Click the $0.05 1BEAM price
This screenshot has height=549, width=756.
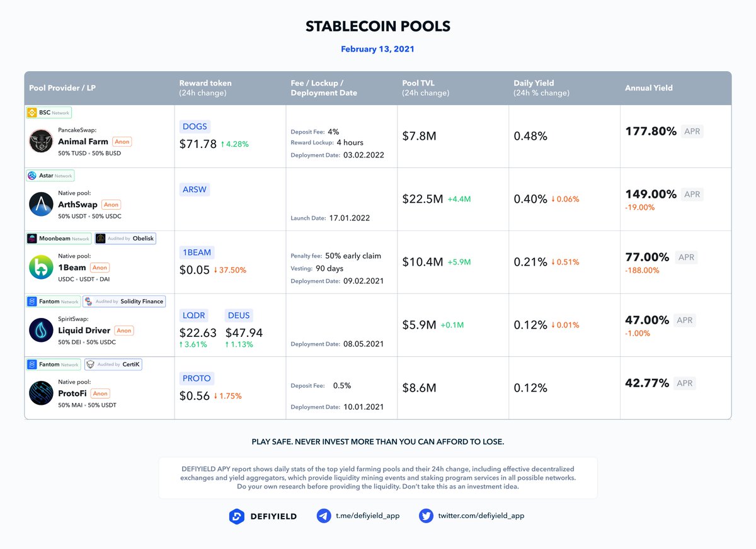(x=195, y=270)
